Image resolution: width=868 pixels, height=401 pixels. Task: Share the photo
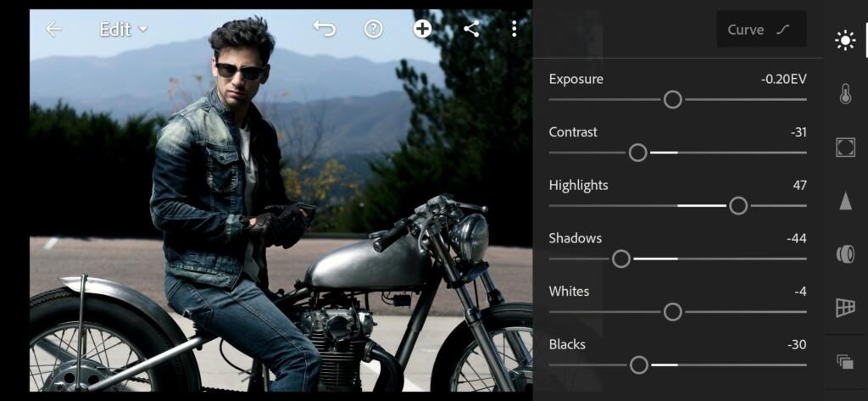coord(471,29)
